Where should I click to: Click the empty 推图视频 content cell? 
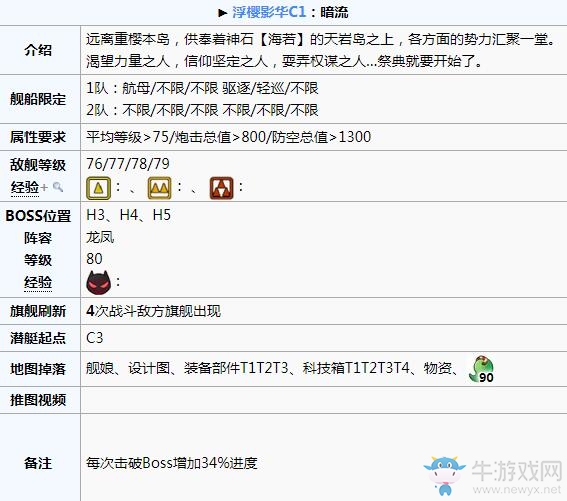(x=324, y=400)
